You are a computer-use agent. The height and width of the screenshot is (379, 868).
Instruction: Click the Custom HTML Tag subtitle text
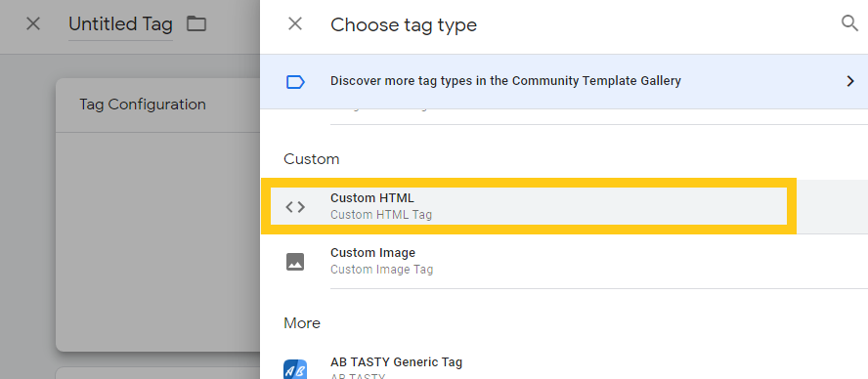[x=381, y=215]
